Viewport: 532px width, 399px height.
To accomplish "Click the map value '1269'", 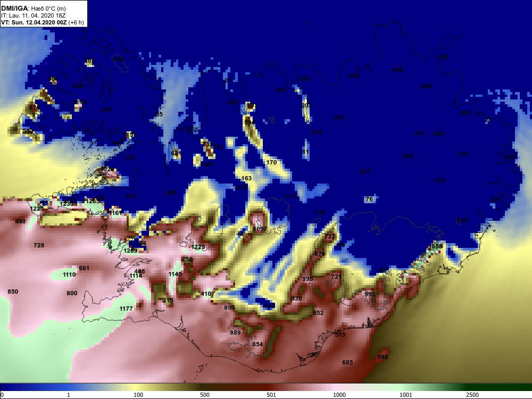I will [x=130, y=251].
